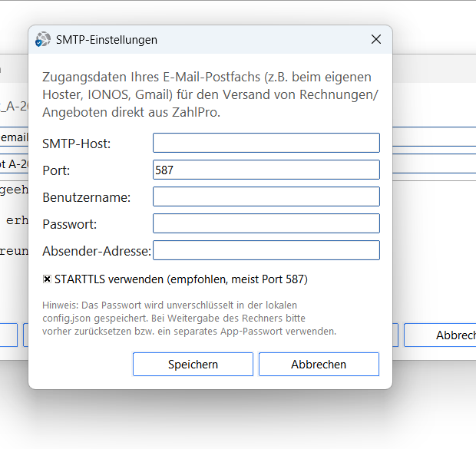Screen dimensions: 476x449
Task: Click the 'Zugangsdaten Ihres E-Mail-Postfachs' description
Action: point(210,94)
